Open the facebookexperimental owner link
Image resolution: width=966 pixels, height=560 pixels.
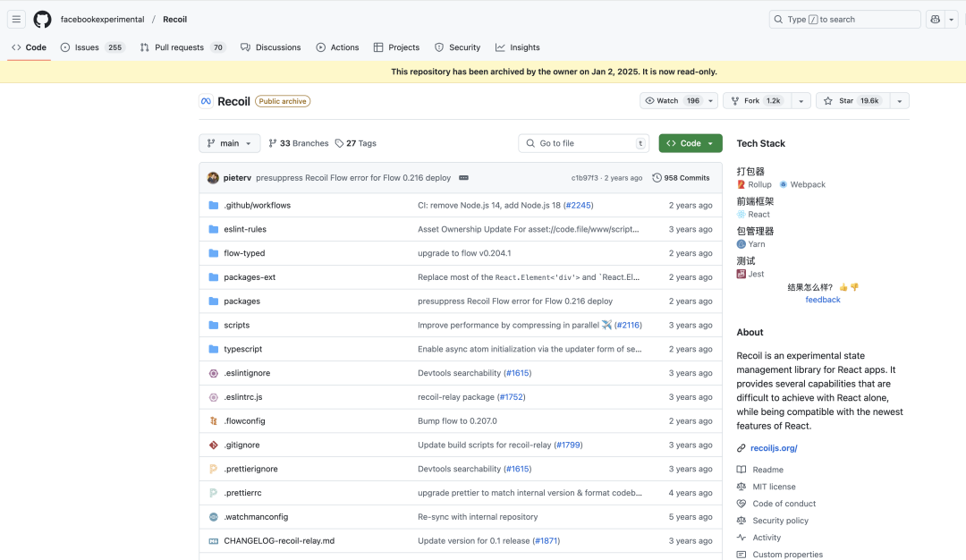(x=102, y=19)
